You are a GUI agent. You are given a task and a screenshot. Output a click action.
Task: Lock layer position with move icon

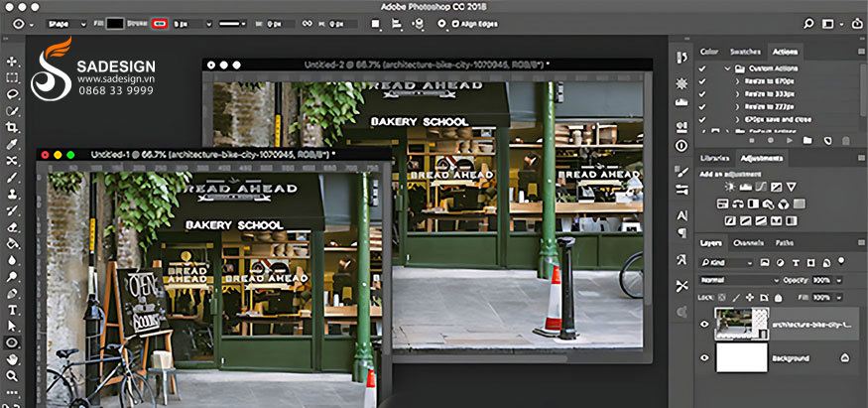click(x=750, y=297)
